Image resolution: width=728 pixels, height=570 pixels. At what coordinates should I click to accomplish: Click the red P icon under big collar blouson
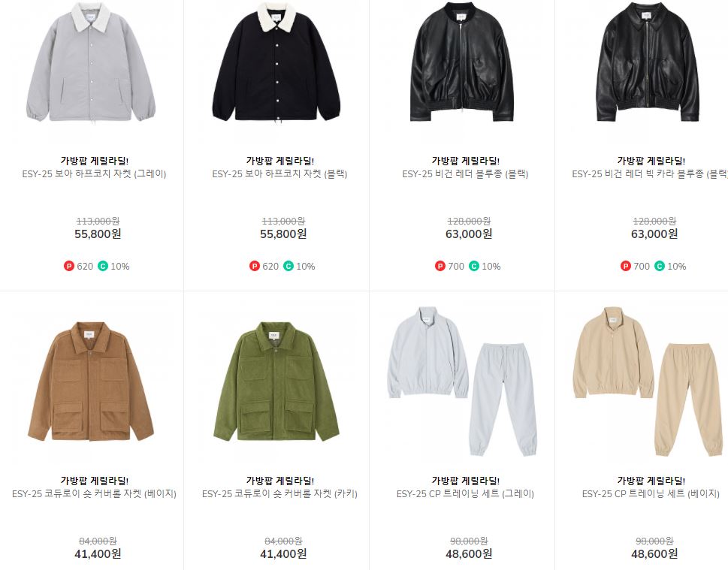[x=625, y=266]
